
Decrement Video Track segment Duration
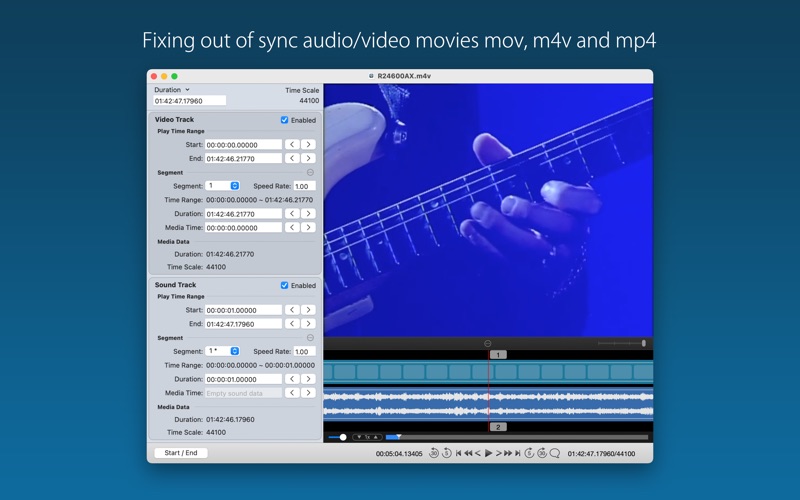[x=292, y=213]
